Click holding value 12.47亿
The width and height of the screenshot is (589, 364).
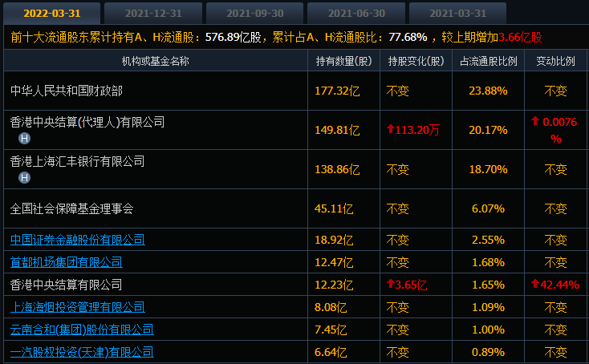point(334,262)
